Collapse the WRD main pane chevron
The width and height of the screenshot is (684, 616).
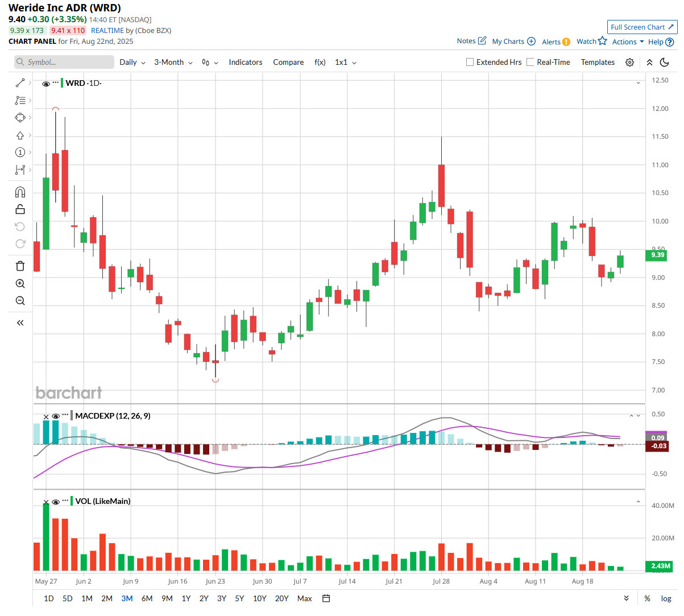click(638, 83)
